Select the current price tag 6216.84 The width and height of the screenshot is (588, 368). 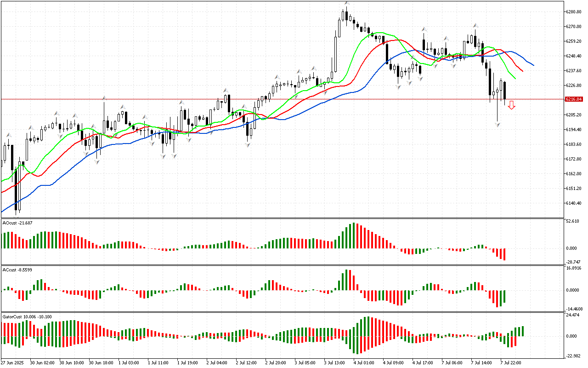tap(574, 99)
